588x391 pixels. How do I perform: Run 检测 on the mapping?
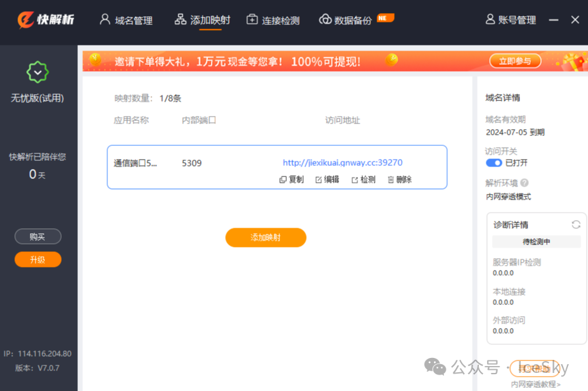click(x=364, y=180)
